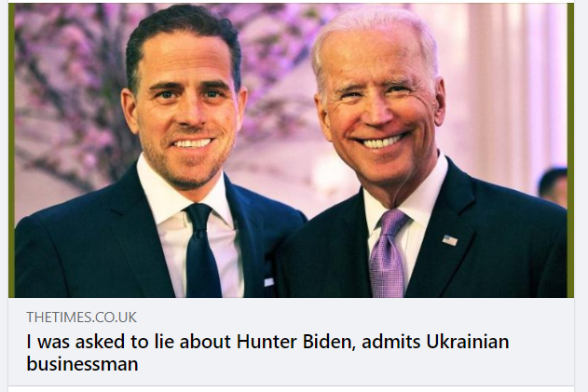Click the partially visible person at right edge
The image size is (588, 392).
pos(554,185)
